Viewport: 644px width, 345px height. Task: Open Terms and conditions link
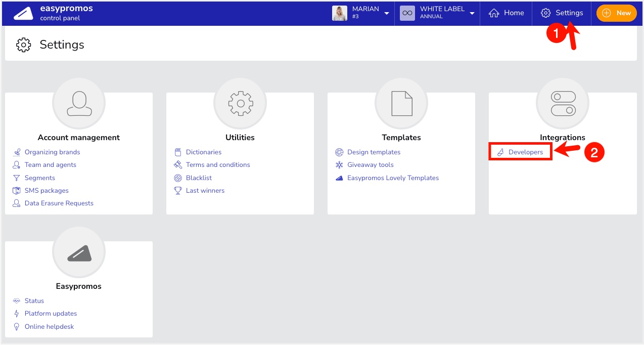coord(218,165)
